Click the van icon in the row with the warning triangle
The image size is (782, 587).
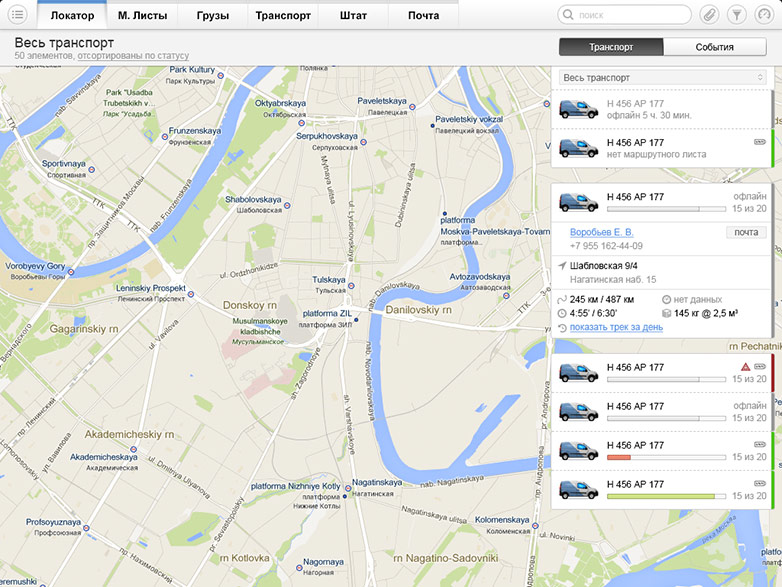(579, 373)
